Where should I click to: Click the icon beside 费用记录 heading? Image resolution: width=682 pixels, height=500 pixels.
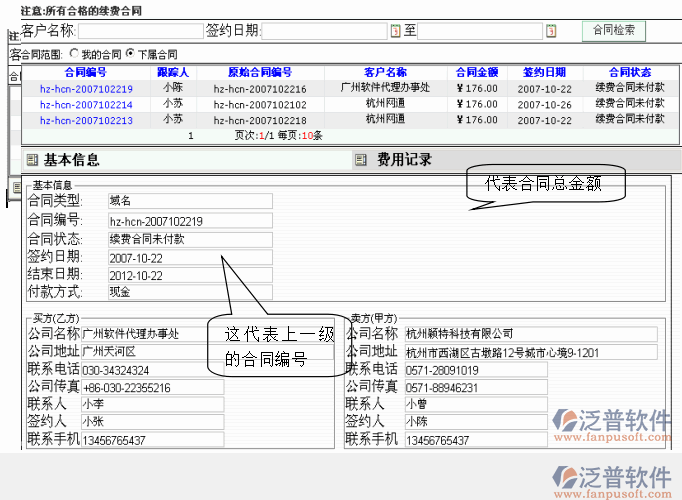(361, 160)
